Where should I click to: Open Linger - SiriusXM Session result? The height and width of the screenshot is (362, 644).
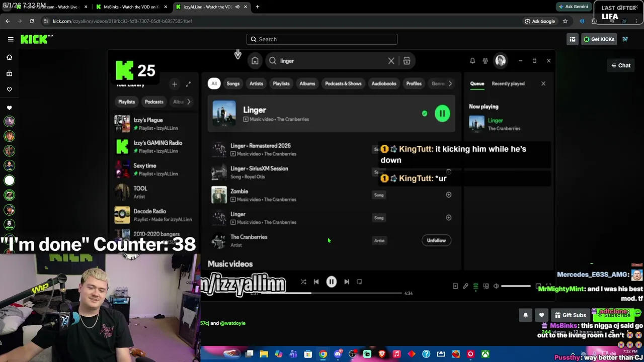click(259, 168)
